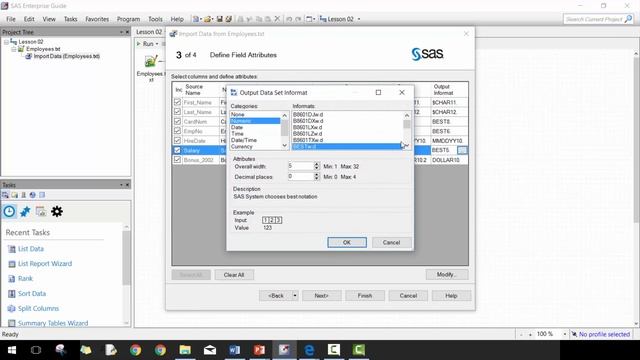Open the Sort Data recent task

point(32,293)
